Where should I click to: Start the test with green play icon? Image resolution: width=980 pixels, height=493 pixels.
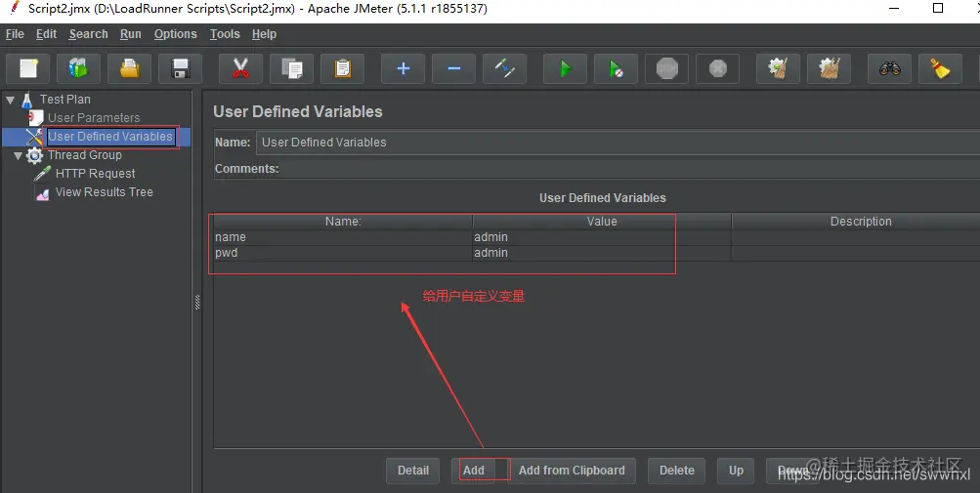[565, 68]
